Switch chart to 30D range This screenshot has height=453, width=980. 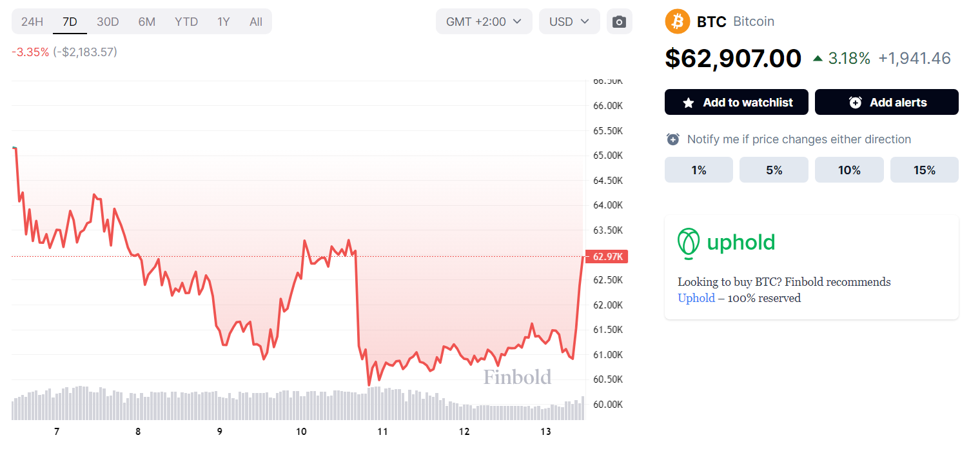pyautogui.click(x=108, y=22)
